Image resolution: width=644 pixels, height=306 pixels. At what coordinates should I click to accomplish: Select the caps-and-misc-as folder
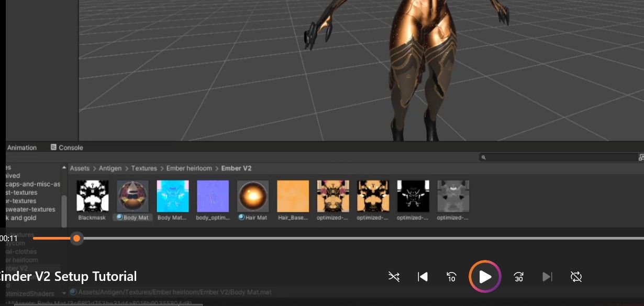click(33, 184)
